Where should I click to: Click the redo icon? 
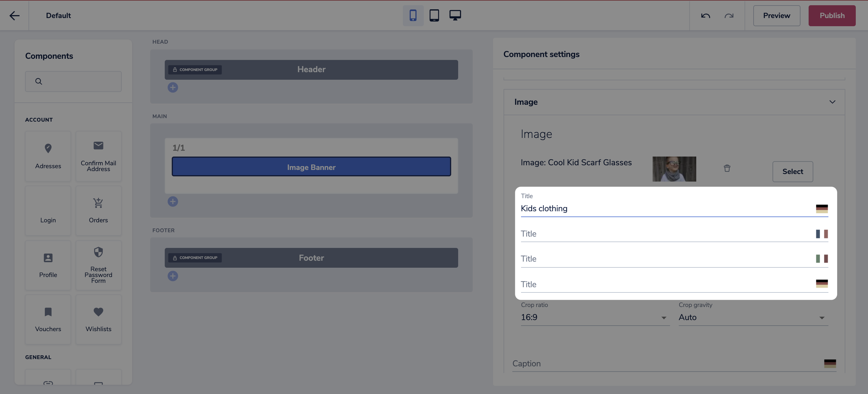click(729, 16)
